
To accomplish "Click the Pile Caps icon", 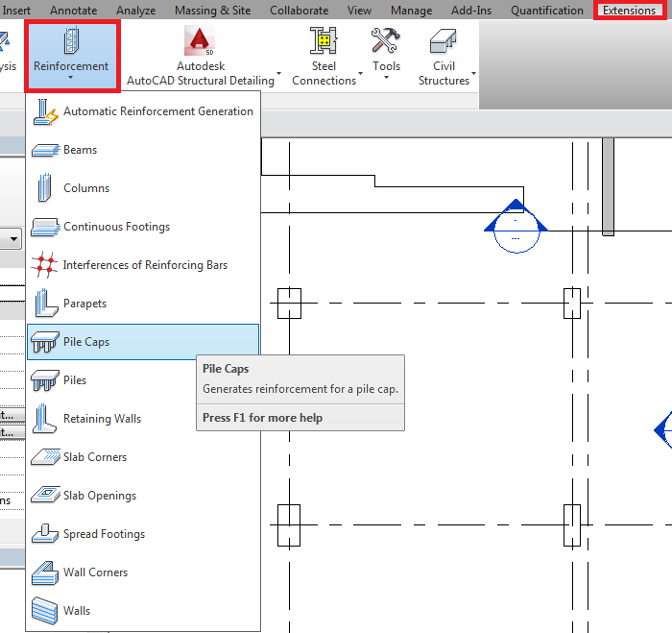I will tap(45, 342).
